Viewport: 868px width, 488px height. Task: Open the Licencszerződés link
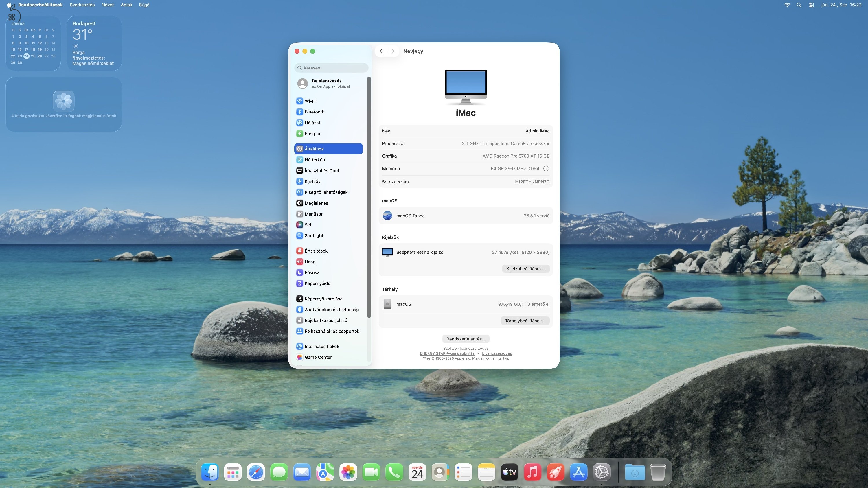[x=497, y=353]
